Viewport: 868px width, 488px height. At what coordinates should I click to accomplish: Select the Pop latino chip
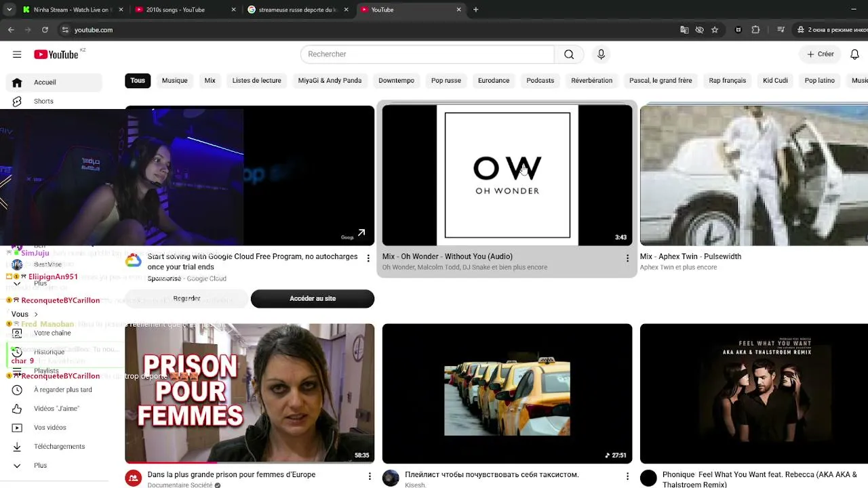(x=820, y=81)
